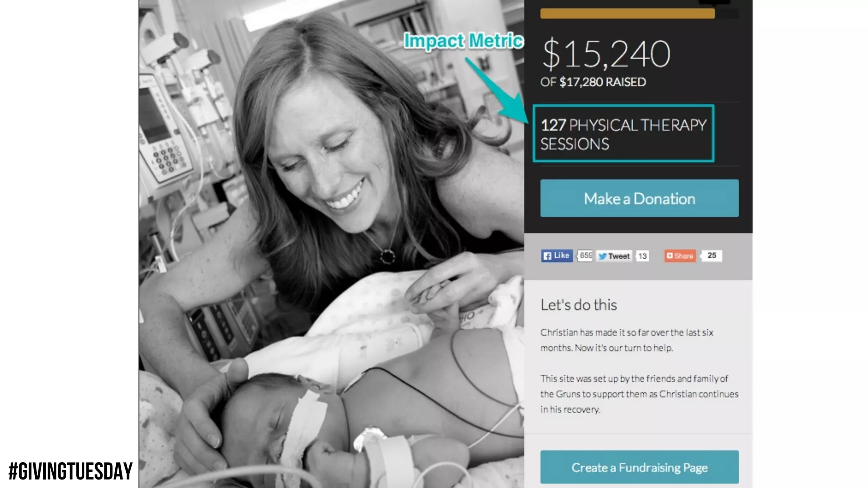This screenshot has height=488, width=868.
Task: Click the Make a Donation button
Action: click(x=639, y=198)
